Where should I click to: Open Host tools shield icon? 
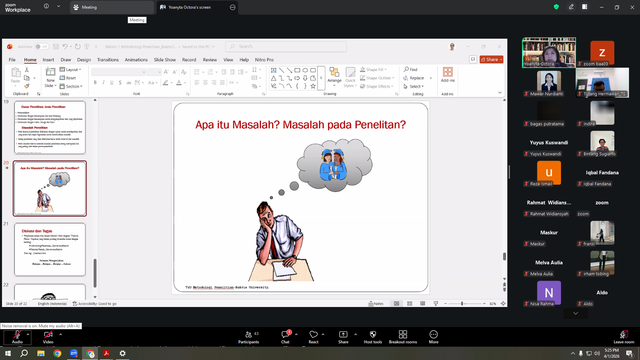[373, 337]
